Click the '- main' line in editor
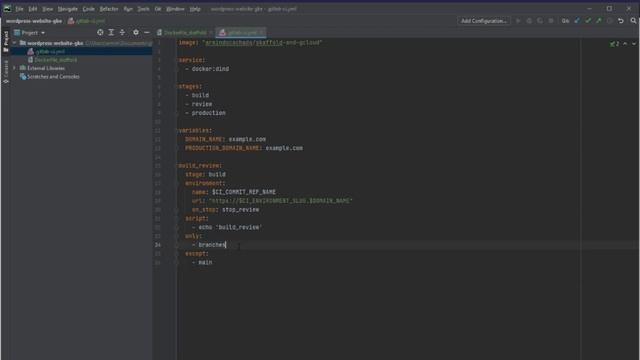 pyautogui.click(x=202, y=262)
